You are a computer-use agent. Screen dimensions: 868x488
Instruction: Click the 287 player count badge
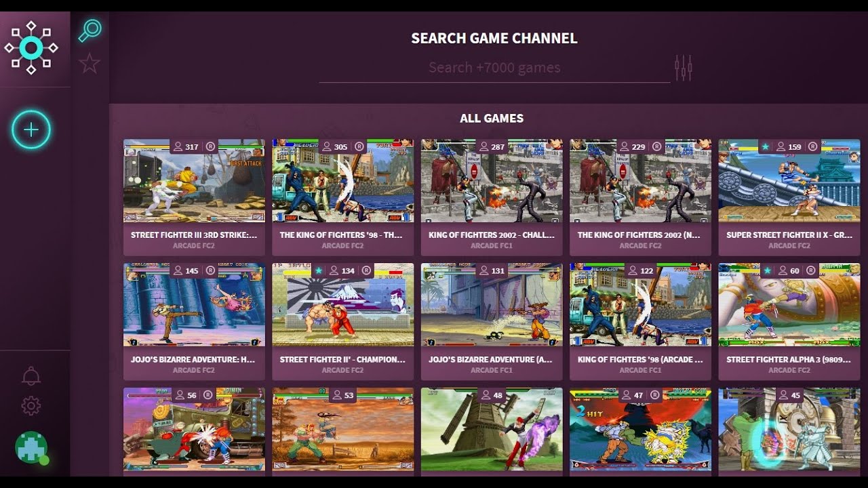492,146
